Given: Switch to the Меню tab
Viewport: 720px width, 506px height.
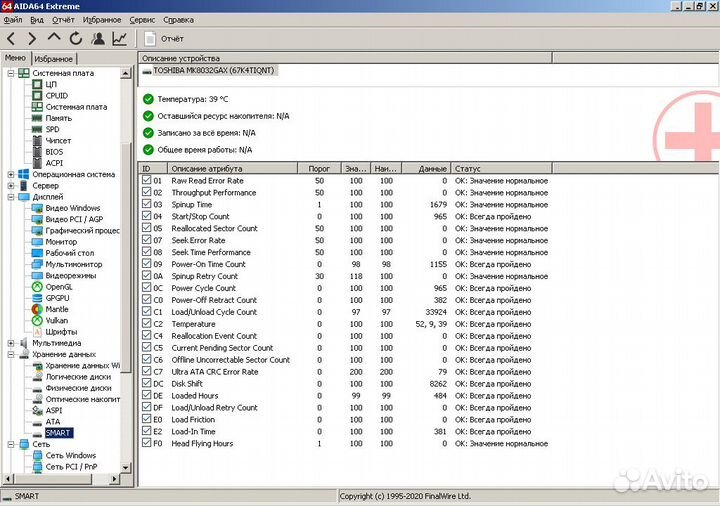Looking at the screenshot, I should pos(16,58).
